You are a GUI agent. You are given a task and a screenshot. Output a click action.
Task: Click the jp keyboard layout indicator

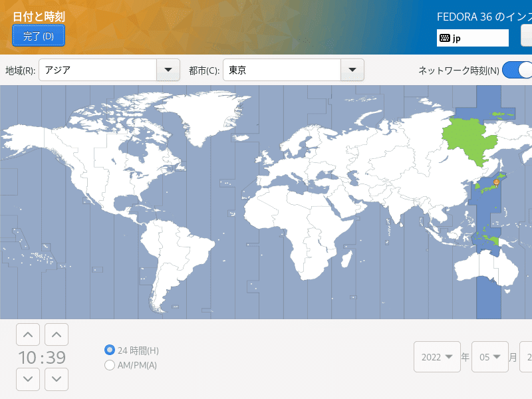(x=472, y=38)
